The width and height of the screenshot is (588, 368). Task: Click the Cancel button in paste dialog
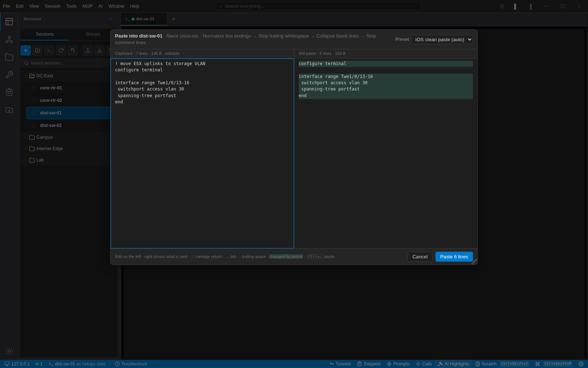420,257
